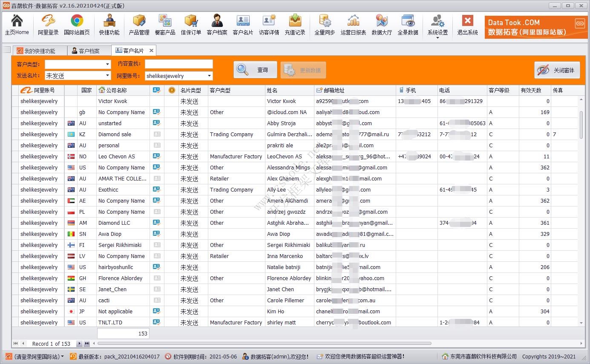The height and width of the screenshot is (364, 590).
Task: Go to previous record navigator button
Action: point(23,344)
